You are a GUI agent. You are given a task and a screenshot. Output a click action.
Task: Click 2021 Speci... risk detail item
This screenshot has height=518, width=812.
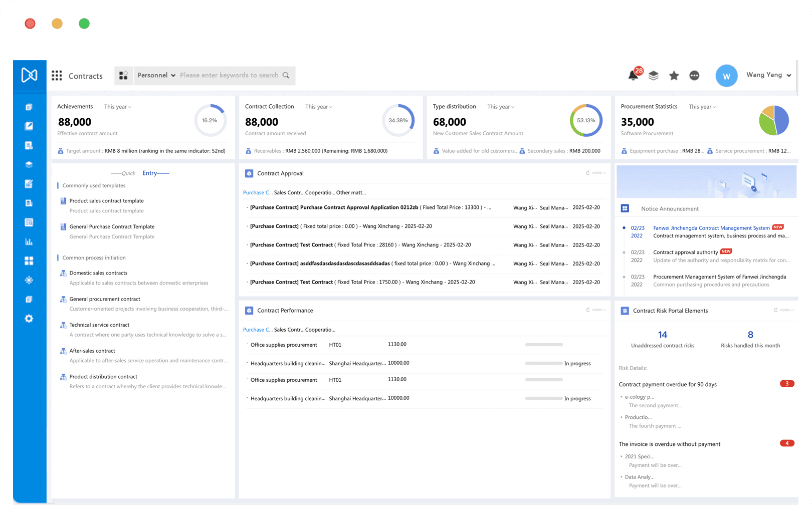tap(639, 456)
